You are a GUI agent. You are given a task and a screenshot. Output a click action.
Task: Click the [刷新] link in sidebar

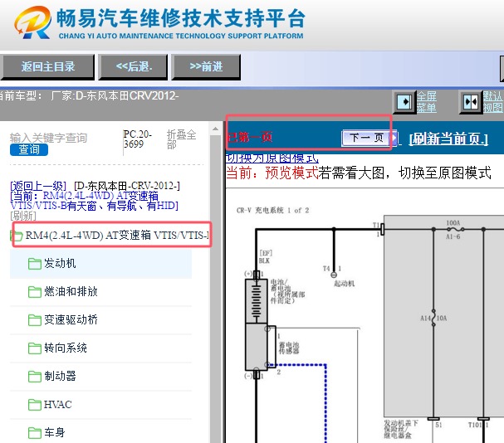[23, 216]
